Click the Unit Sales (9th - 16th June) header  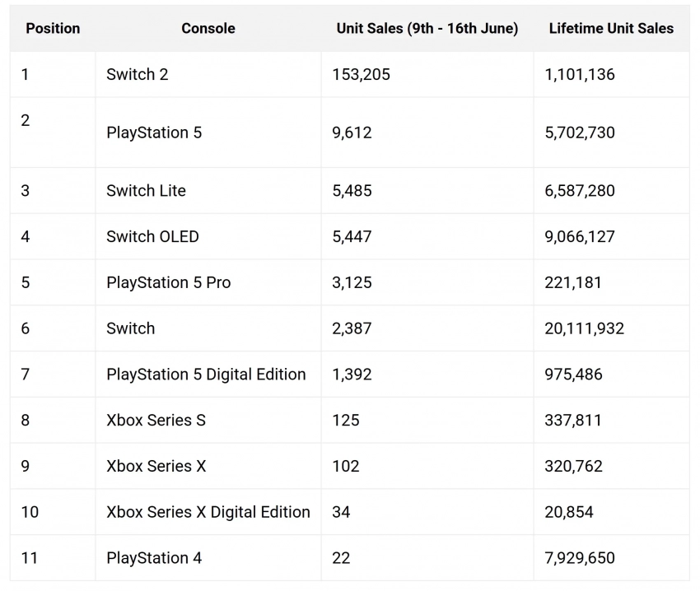coord(427,29)
